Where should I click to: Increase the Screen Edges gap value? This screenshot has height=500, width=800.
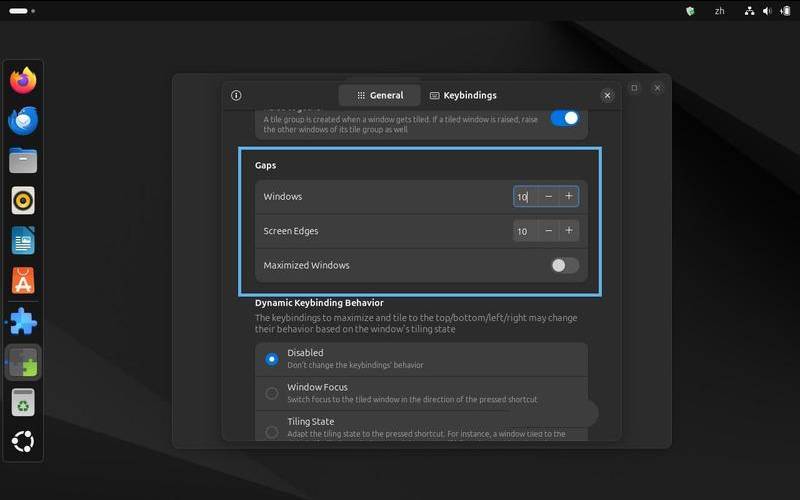[x=569, y=231]
